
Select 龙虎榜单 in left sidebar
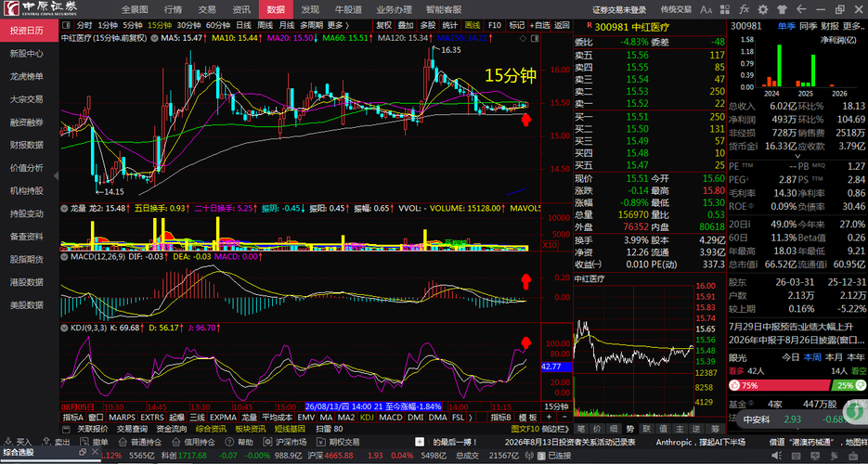coord(27,76)
